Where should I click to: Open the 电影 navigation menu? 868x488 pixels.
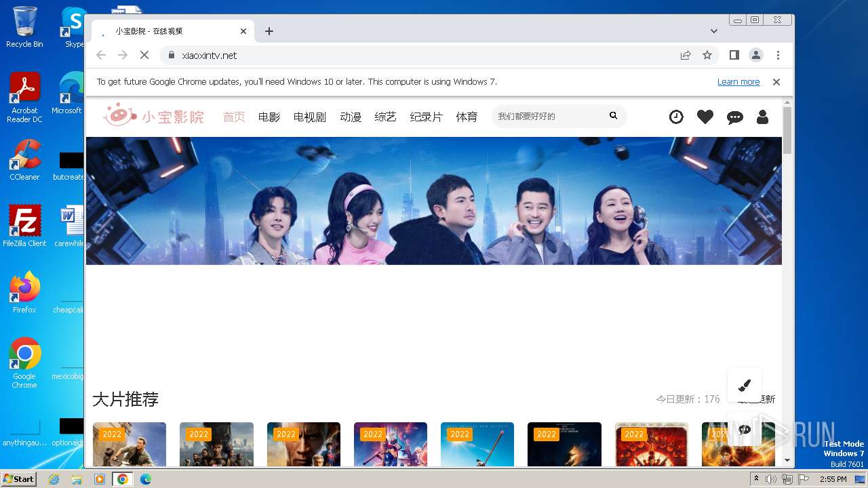click(x=269, y=117)
